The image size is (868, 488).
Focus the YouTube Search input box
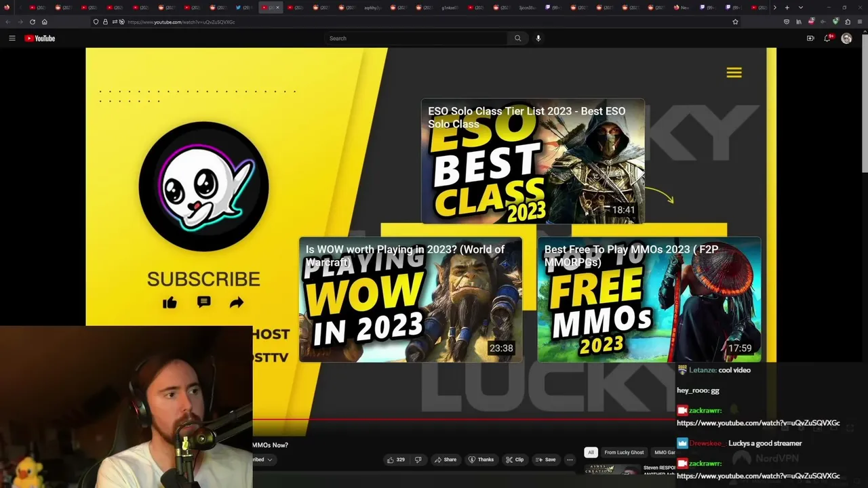coord(416,38)
